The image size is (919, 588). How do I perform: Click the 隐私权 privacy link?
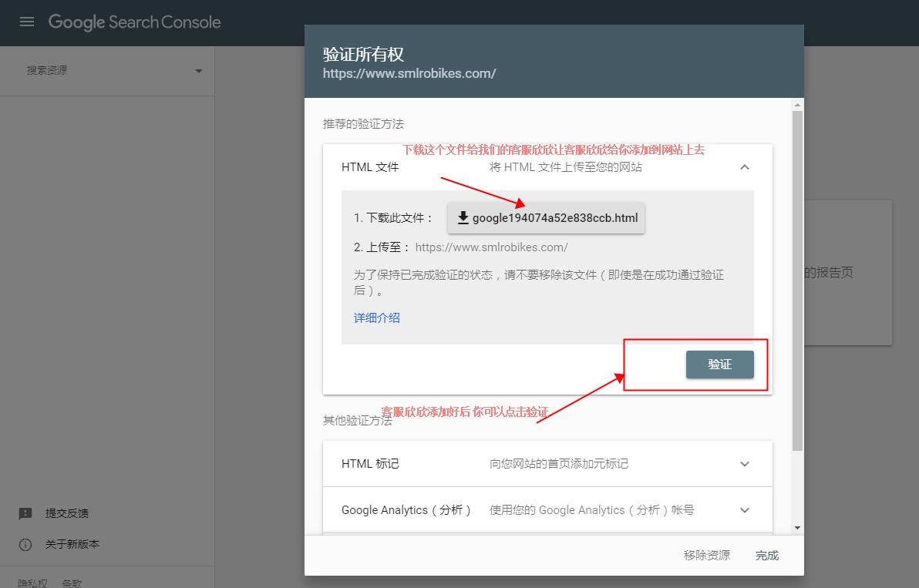[x=32, y=583]
